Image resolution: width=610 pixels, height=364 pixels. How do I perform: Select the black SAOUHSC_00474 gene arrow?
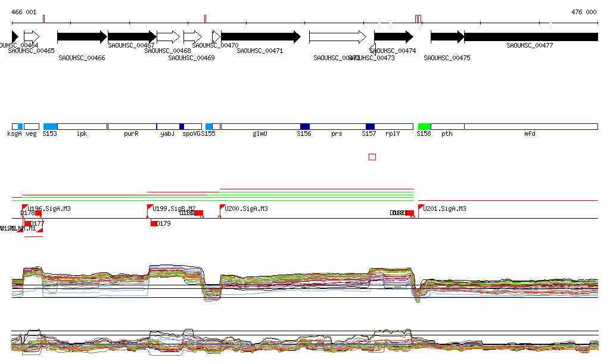(394, 37)
